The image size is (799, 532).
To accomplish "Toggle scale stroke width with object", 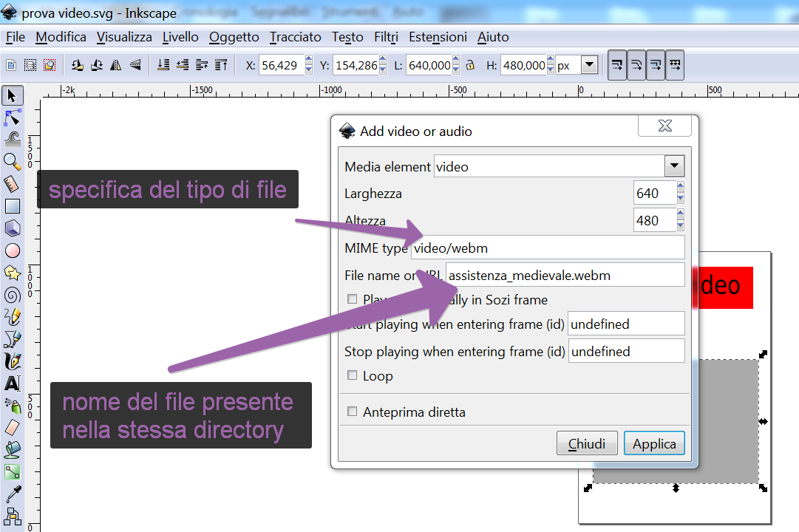I will (617, 65).
